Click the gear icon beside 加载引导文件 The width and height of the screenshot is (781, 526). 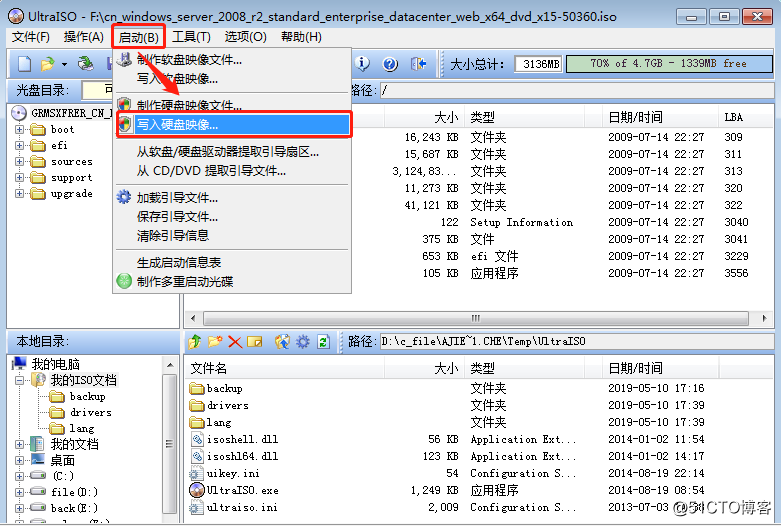[x=124, y=197]
